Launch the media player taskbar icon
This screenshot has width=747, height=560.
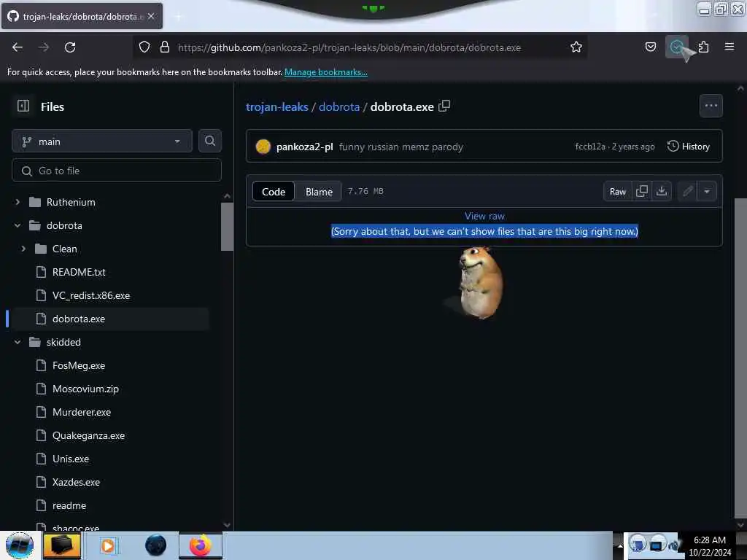[x=108, y=545]
